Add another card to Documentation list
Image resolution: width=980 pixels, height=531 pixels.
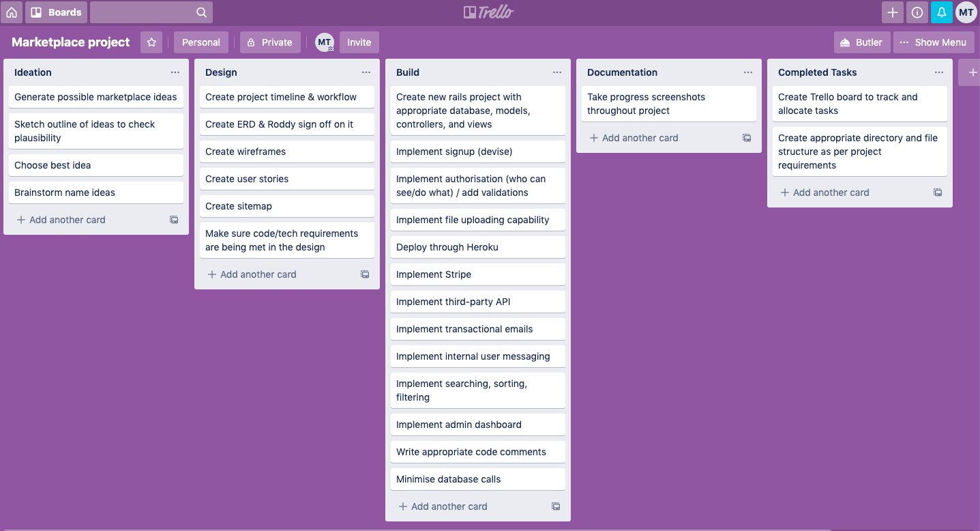tap(634, 138)
